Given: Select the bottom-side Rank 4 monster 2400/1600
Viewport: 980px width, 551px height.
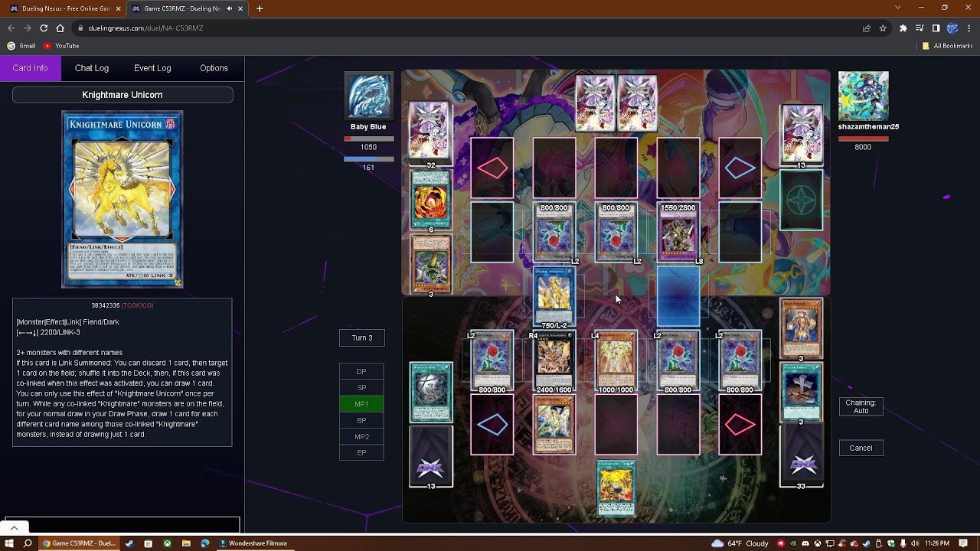Looking at the screenshot, I should [554, 361].
